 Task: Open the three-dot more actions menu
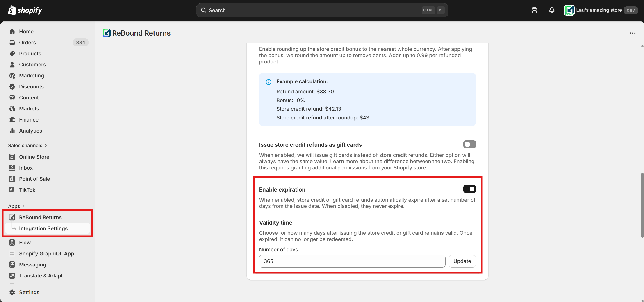633,33
